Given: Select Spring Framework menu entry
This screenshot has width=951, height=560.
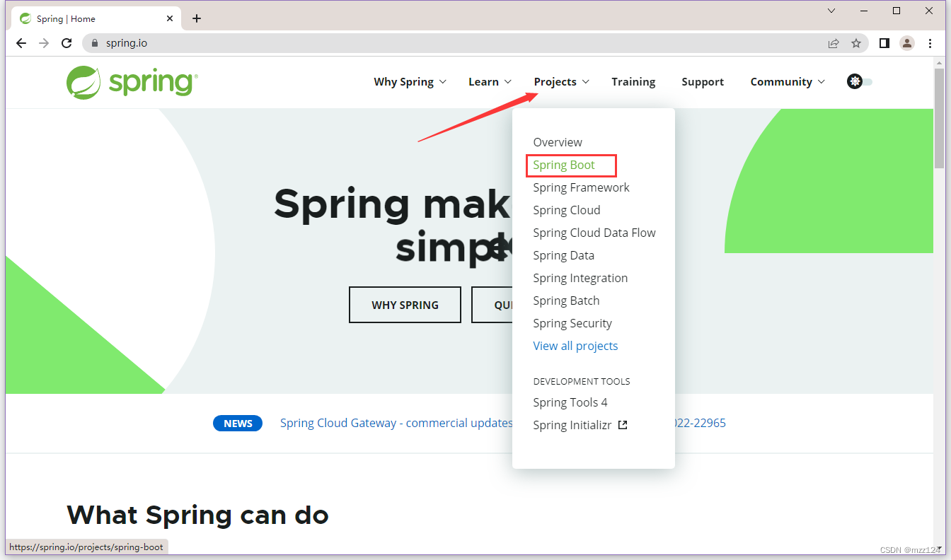Looking at the screenshot, I should click(581, 187).
